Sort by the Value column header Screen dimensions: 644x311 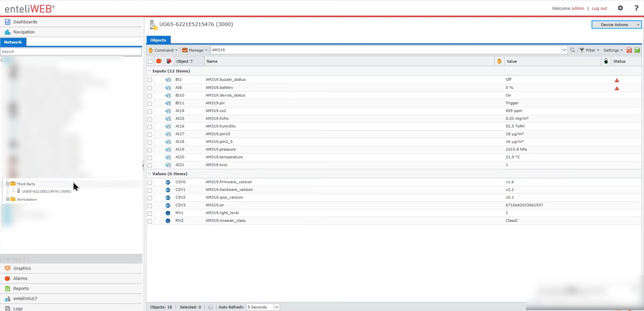(x=553, y=61)
